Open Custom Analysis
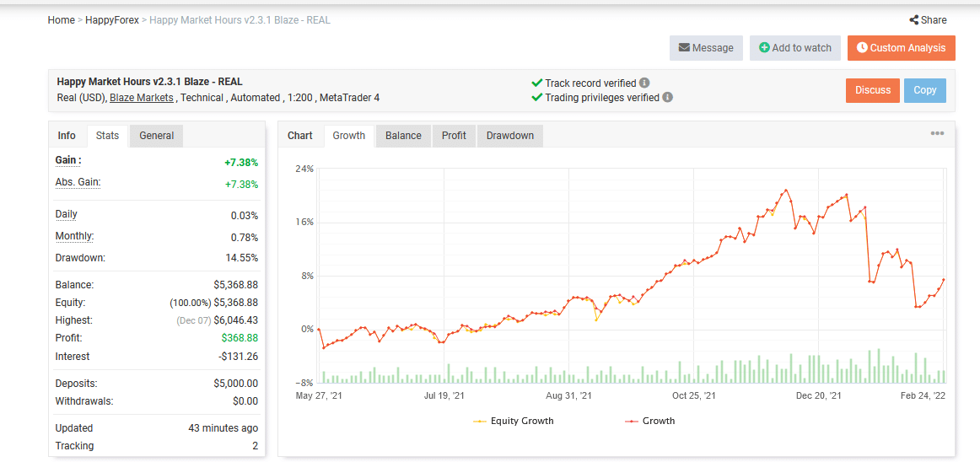 point(902,48)
